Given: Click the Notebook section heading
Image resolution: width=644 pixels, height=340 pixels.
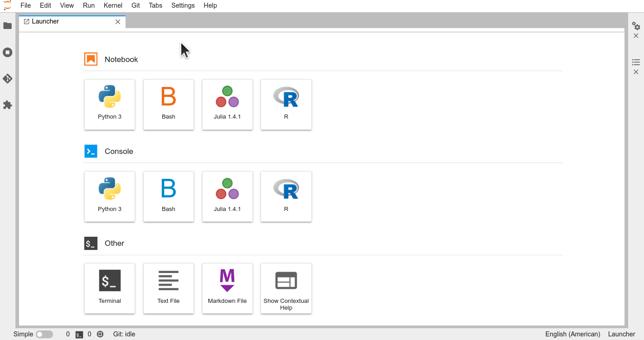Looking at the screenshot, I should pyautogui.click(x=121, y=59).
